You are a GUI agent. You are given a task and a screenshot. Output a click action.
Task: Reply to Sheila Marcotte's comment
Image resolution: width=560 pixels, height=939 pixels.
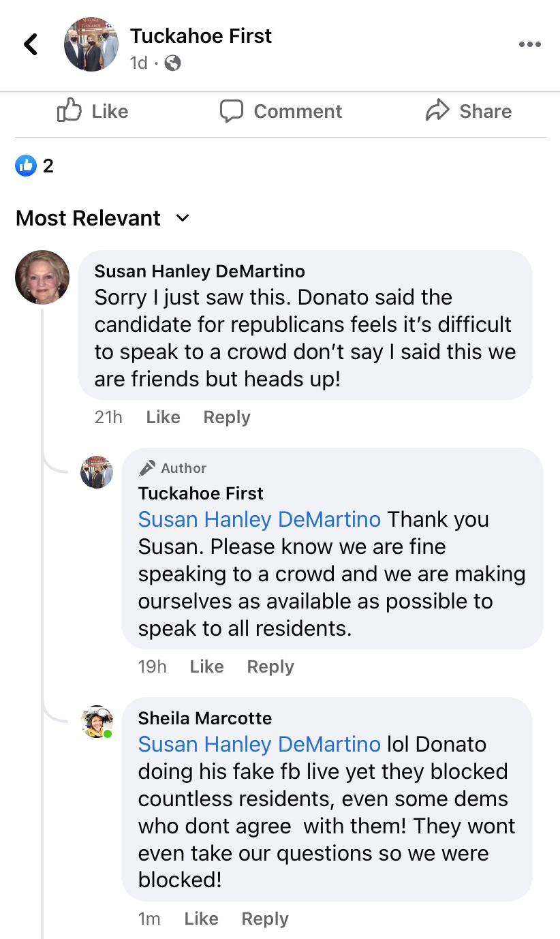[265, 919]
